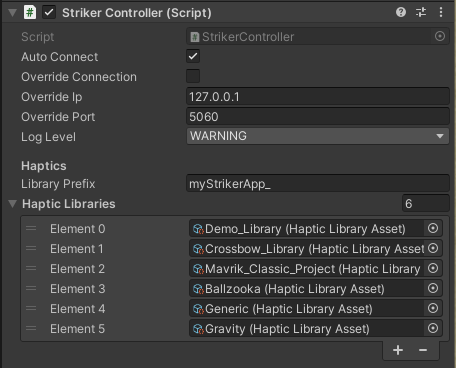Image resolution: width=456 pixels, height=368 pixels.
Task: Click the Override Ip label
Action: (52, 97)
